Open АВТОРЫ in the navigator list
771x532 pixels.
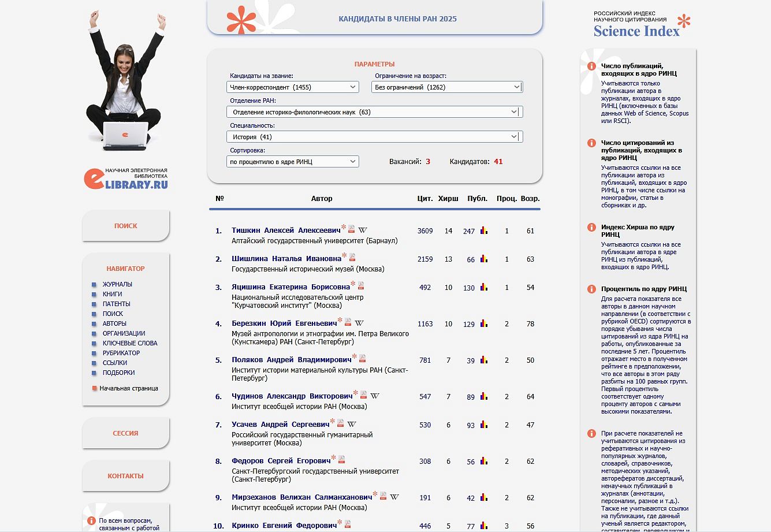114,323
